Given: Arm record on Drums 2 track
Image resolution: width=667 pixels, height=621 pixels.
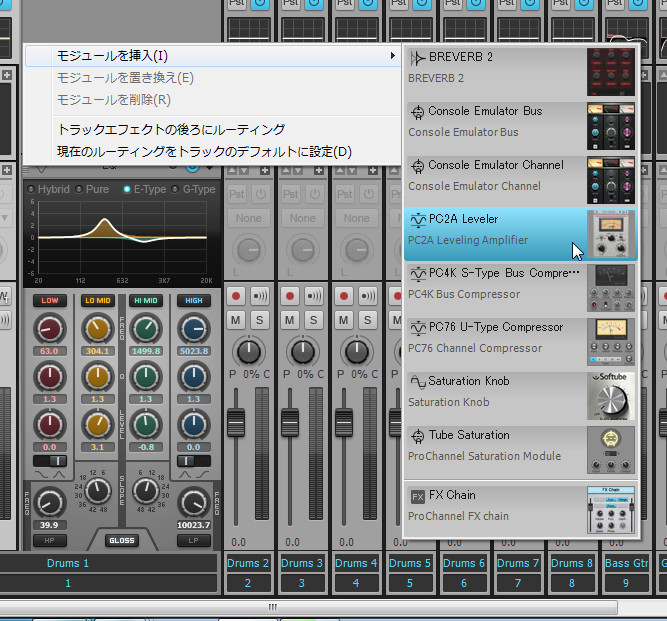Looking at the screenshot, I should point(236,296).
